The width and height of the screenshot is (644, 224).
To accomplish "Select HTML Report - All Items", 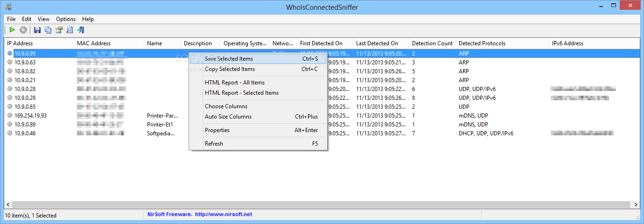I will 258,83.
